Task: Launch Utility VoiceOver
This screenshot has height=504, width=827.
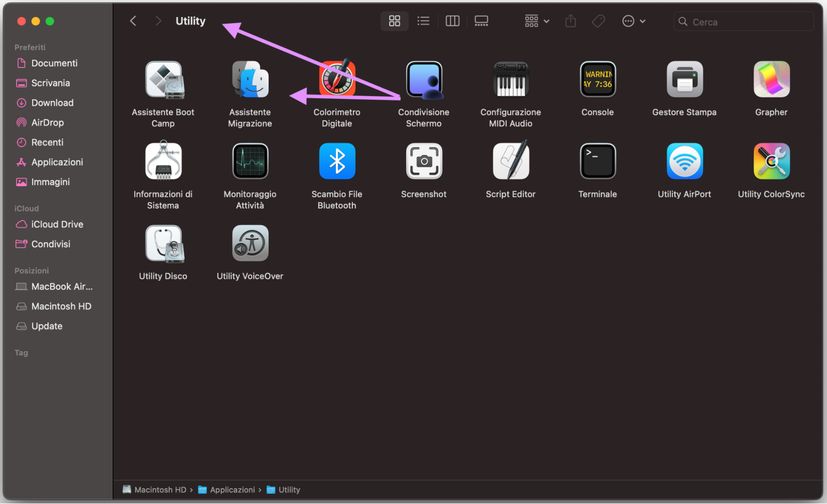Action: coord(250,243)
